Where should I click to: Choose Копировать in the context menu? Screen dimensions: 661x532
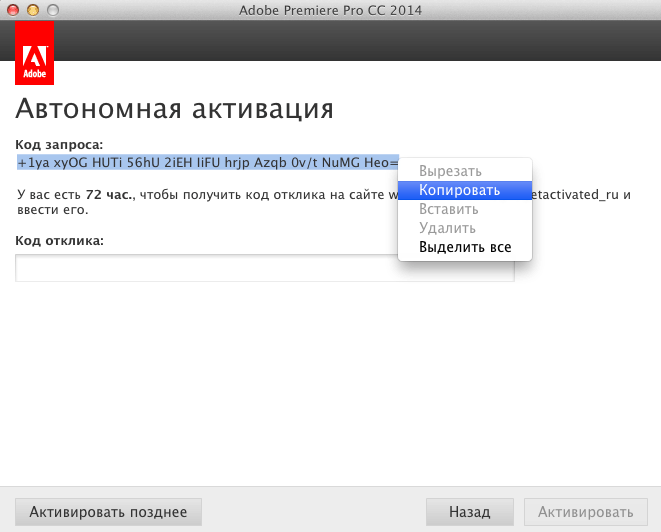(x=465, y=190)
